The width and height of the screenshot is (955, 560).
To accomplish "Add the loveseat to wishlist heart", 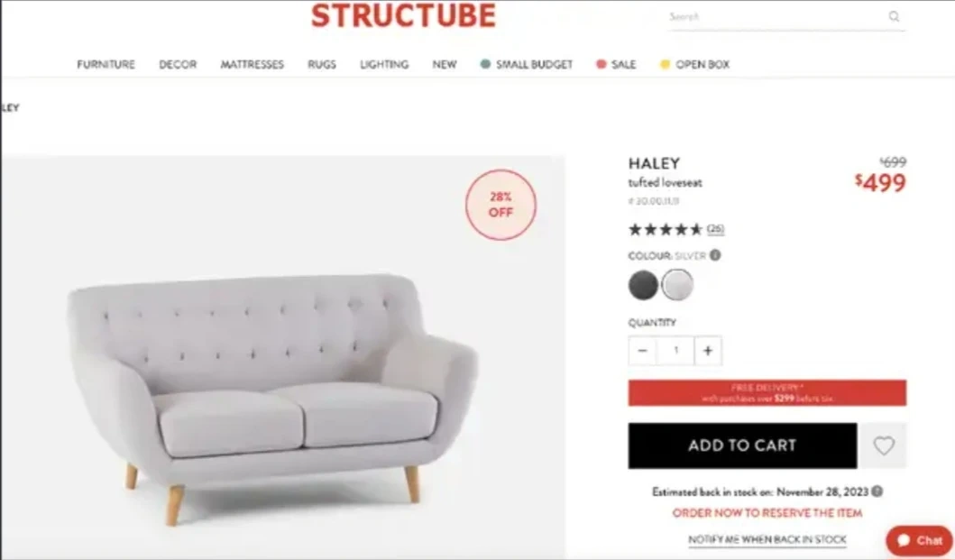I will (883, 445).
